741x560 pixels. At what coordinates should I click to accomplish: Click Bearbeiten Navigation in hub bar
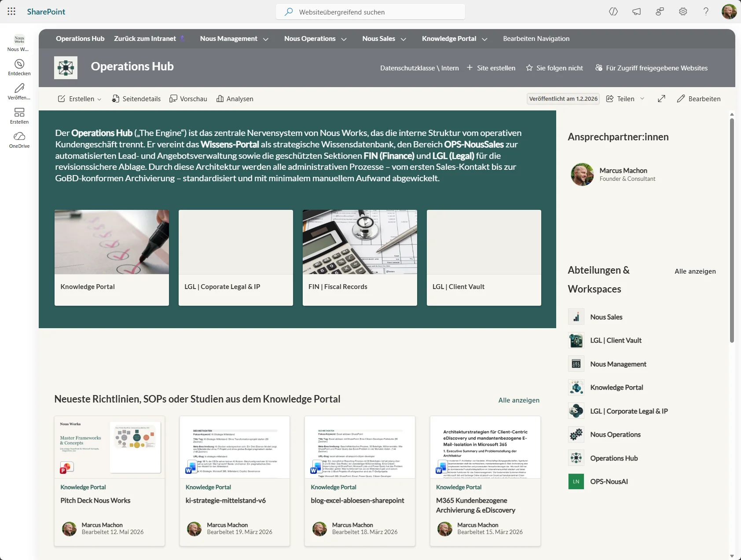click(536, 39)
